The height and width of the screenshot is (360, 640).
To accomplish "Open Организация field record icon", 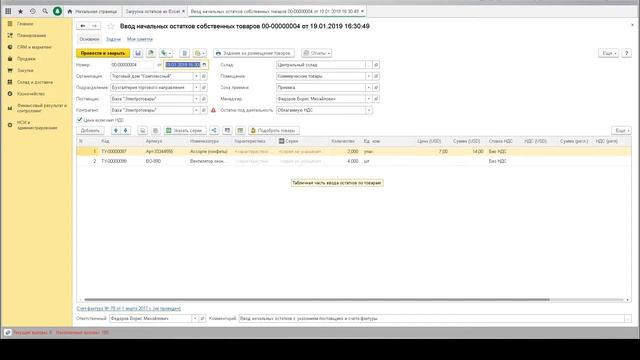I will pos(204,76).
